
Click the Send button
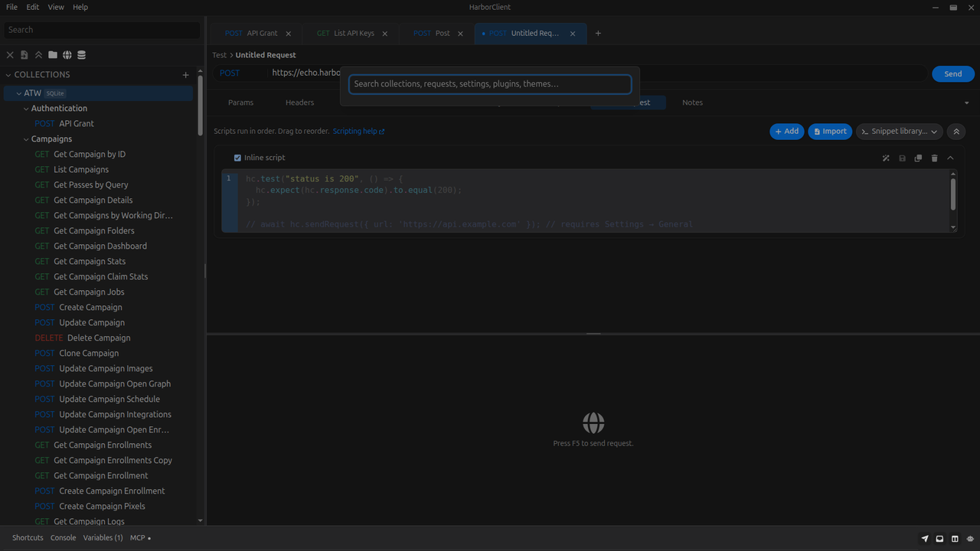pos(953,73)
